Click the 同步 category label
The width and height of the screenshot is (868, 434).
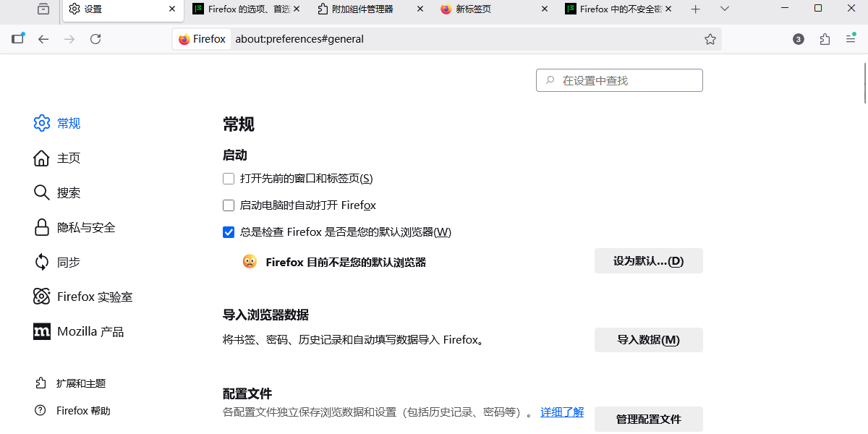(x=69, y=262)
